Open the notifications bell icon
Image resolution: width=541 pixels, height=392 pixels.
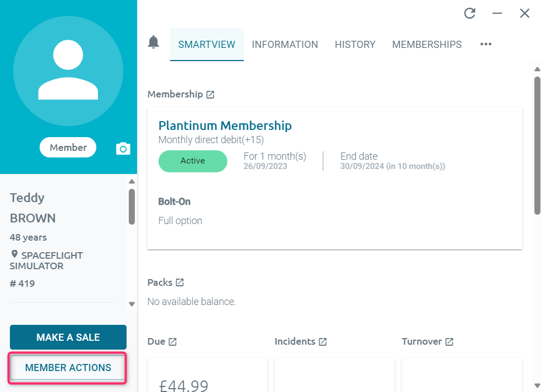click(154, 42)
